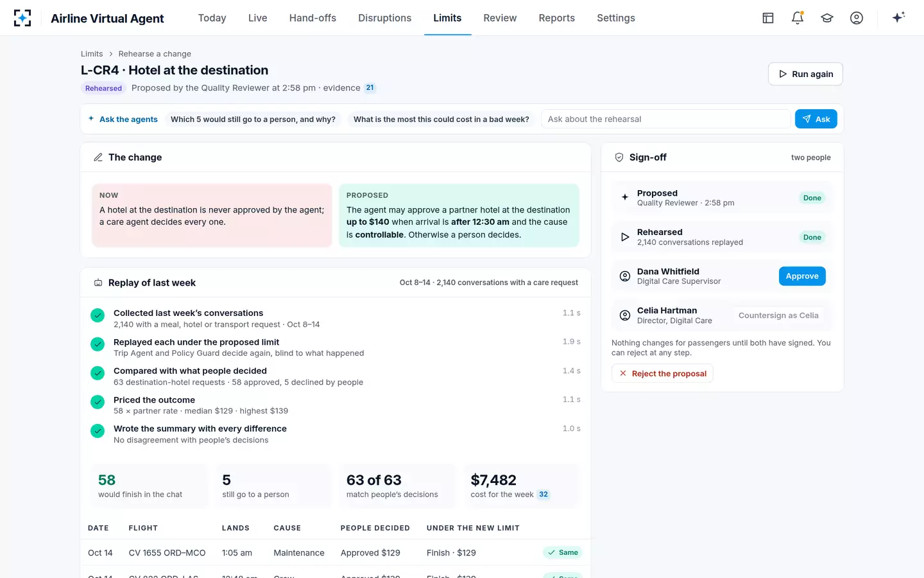Reject the proposal
Viewport: 924px width, 578px height.
click(x=662, y=374)
